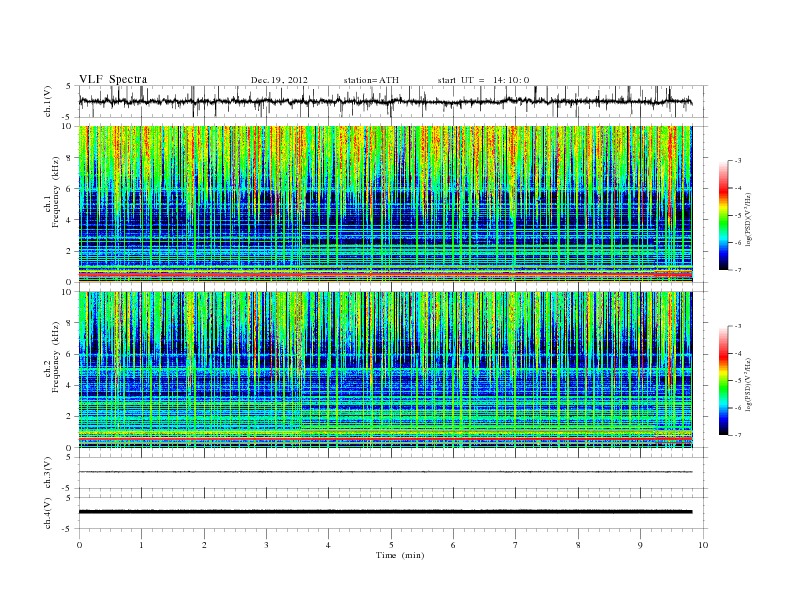Click the date "Dec. 19, 2012"
Screen dimensions: 792x612
[x=279, y=80]
